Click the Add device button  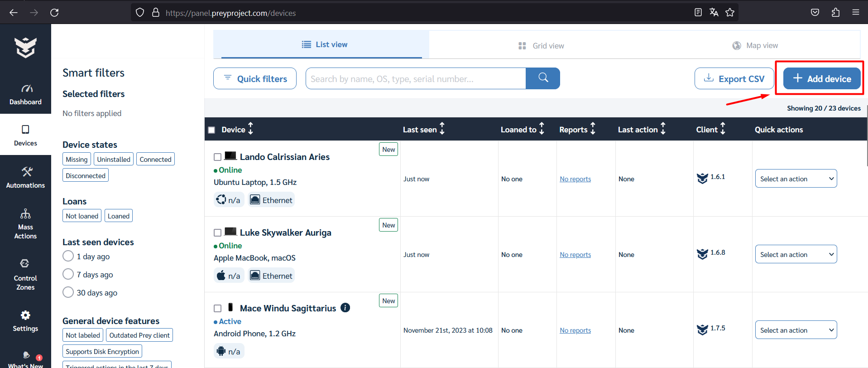[821, 78]
